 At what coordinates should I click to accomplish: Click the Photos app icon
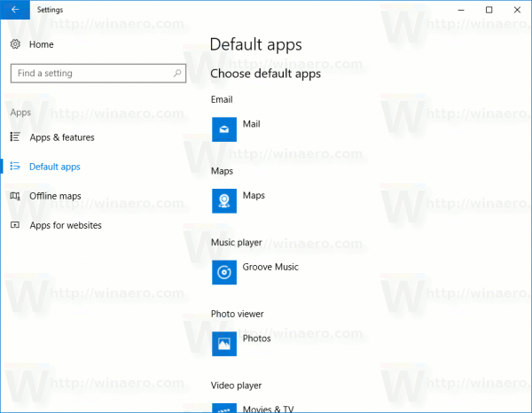(225, 343)
